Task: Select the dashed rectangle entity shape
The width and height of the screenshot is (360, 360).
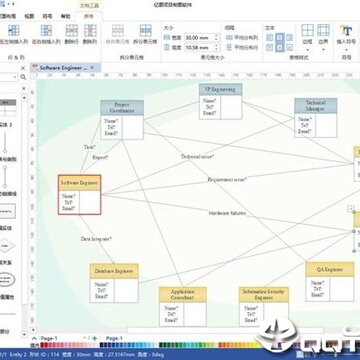Action: click(7, 211)
